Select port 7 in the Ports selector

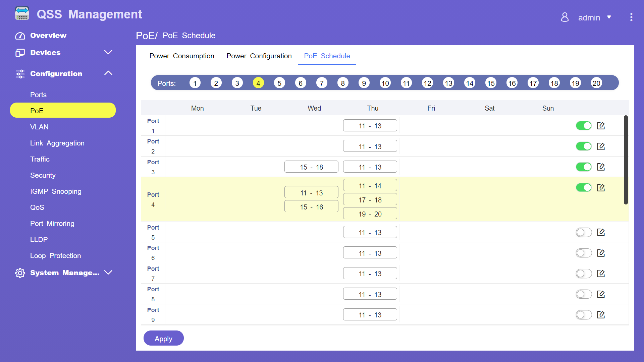point(322,83)
